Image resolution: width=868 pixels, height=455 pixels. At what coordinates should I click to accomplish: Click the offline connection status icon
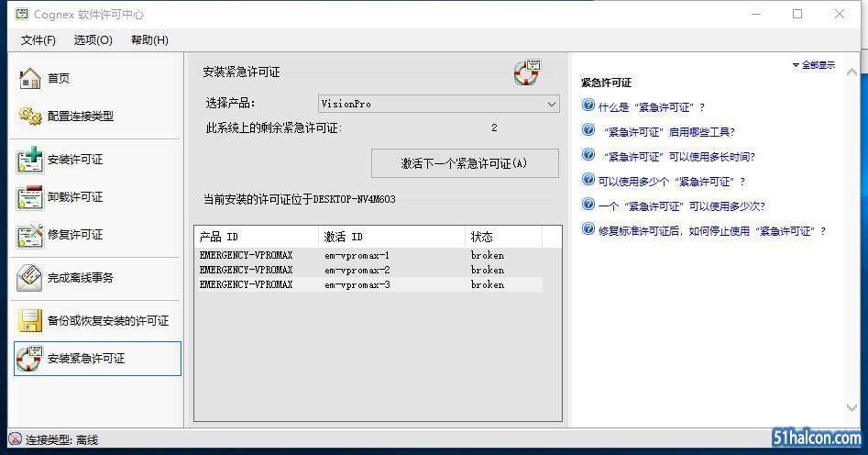(15, 439)
